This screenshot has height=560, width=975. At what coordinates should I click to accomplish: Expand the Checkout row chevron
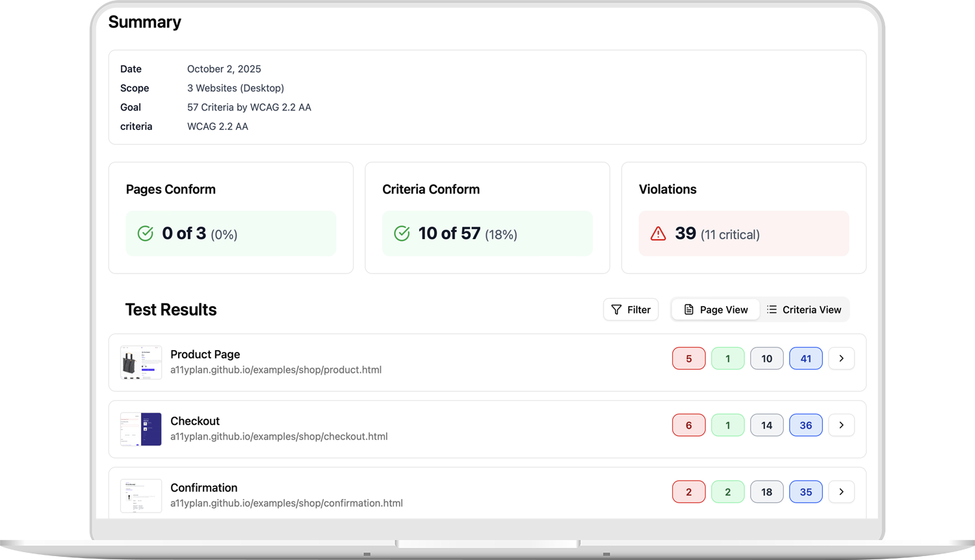tap(841, 426)
